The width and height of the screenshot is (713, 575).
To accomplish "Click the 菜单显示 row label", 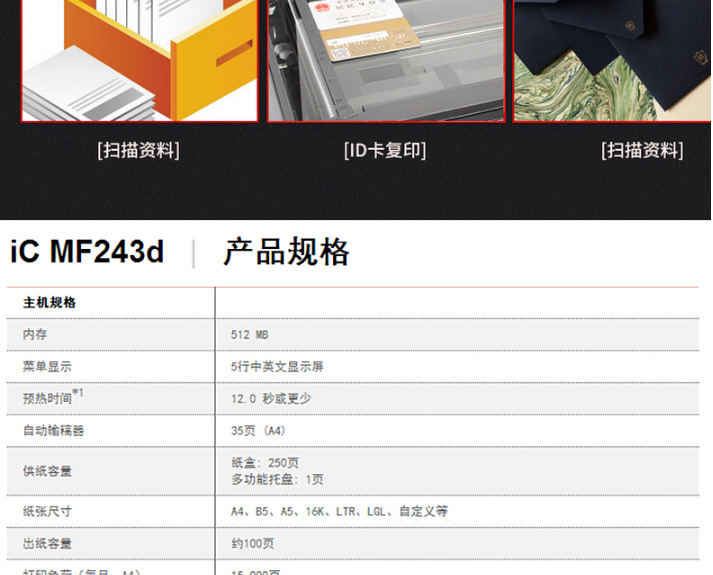I will [x=47, y=366].
